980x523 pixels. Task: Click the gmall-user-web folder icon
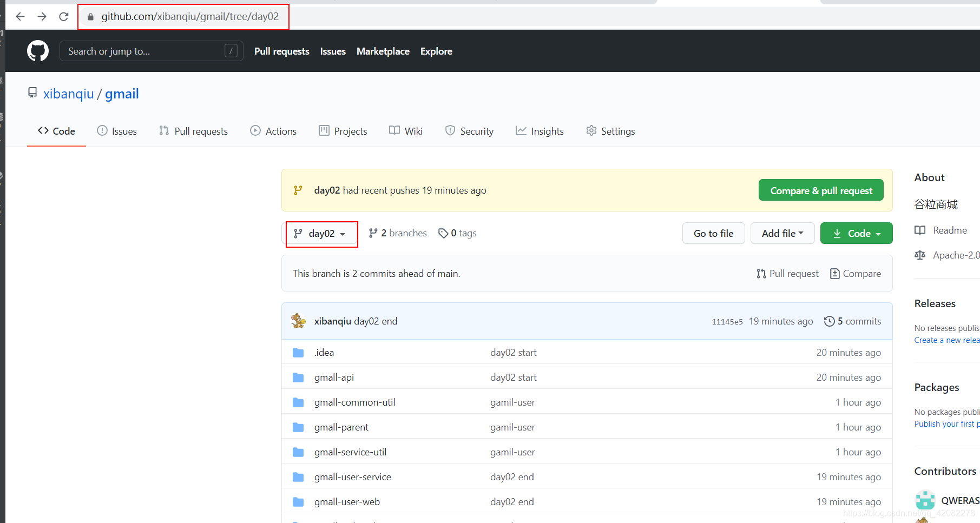[298, 502]
